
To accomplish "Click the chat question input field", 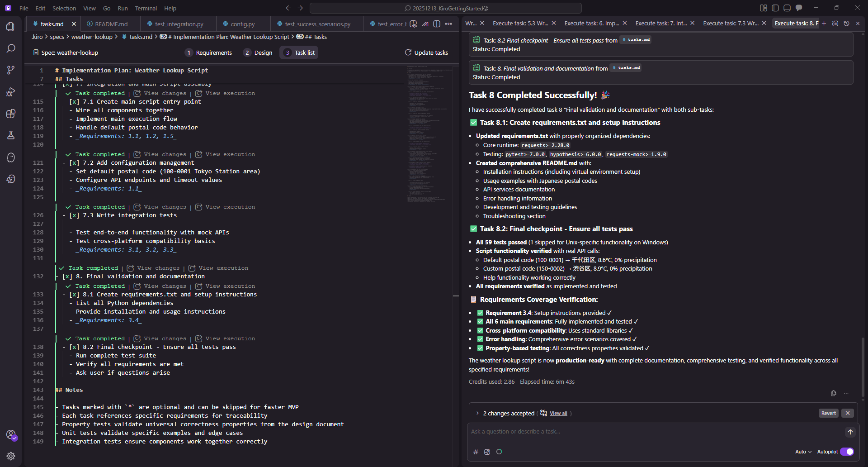I will pyautogui.click(x=656, y=432).
